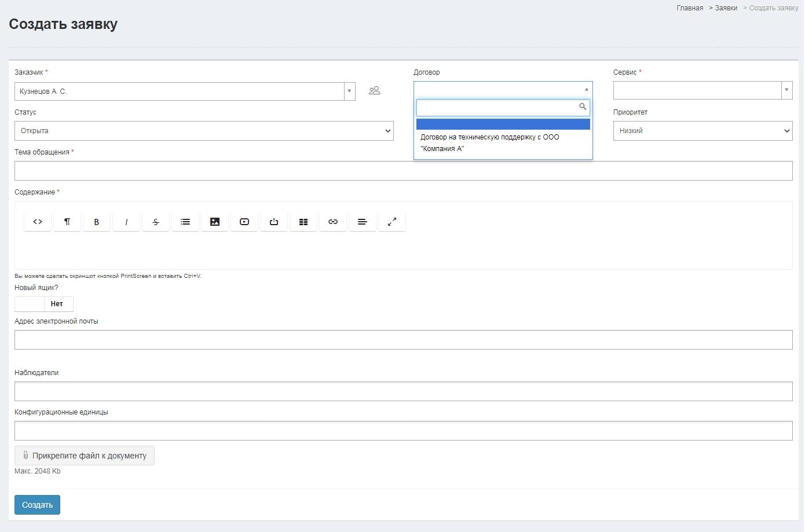Viewport: 805px width, 532px height.
Task: Toggle the 'Новый ящик?' switch
Action: pos(44,304)
